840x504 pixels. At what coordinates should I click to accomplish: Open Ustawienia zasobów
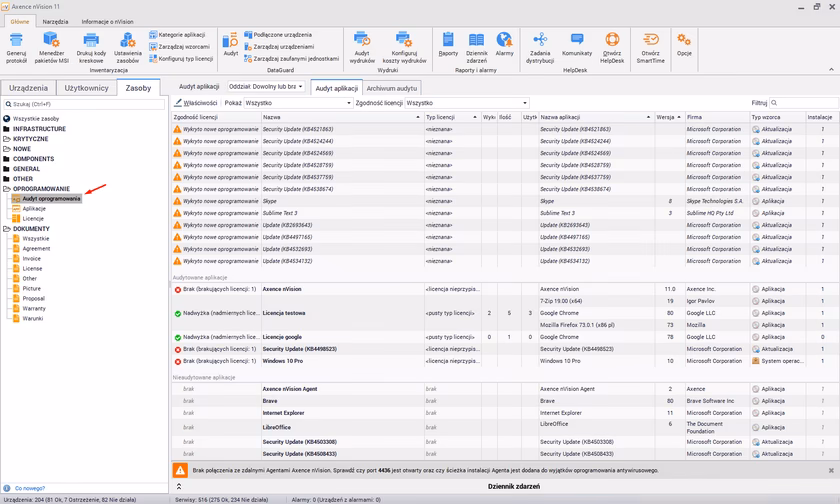pos(127,41)
